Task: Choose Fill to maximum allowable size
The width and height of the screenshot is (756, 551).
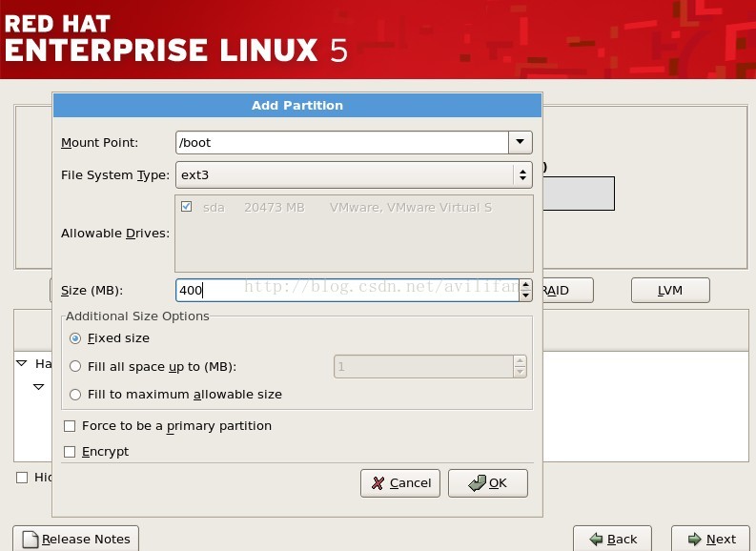Action: (75, 395)
